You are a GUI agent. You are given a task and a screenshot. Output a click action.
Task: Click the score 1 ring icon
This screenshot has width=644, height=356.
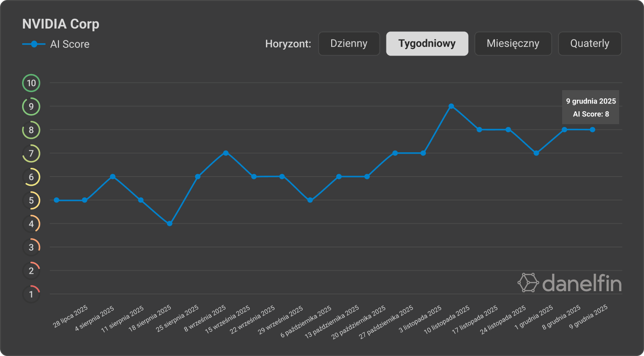31,294
